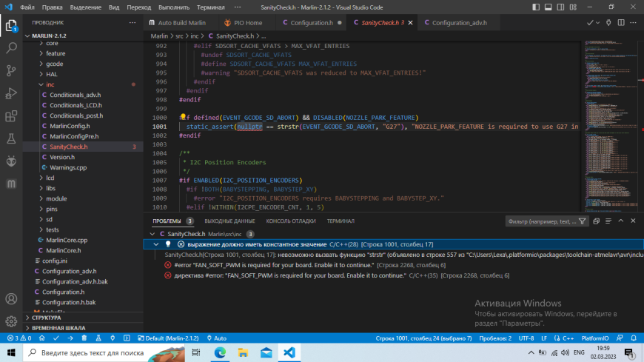644x362 pixels.
Task: Open the Run and Debug view
Action: (x=12, y=93)
